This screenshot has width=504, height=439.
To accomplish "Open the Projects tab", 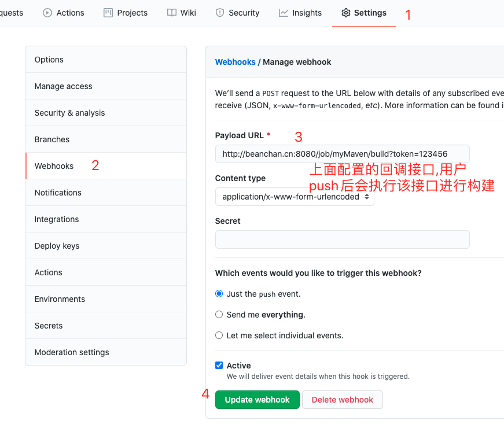I will [126, 13].
